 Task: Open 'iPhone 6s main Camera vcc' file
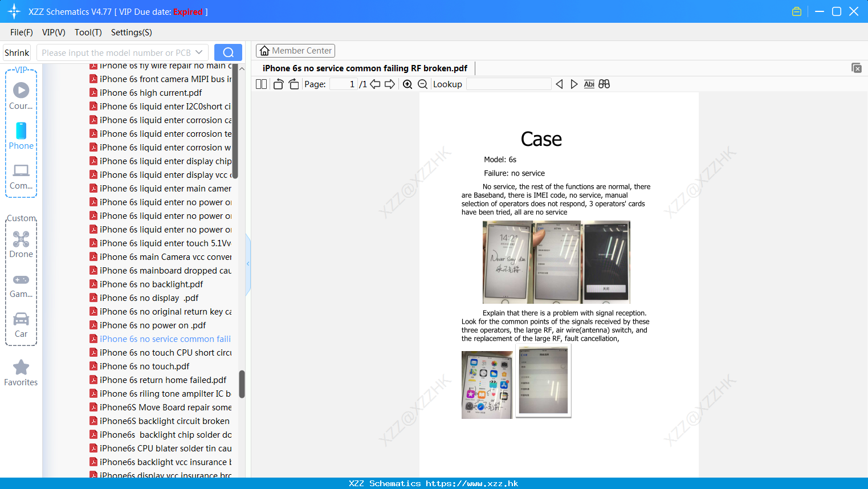pos(161,257)
